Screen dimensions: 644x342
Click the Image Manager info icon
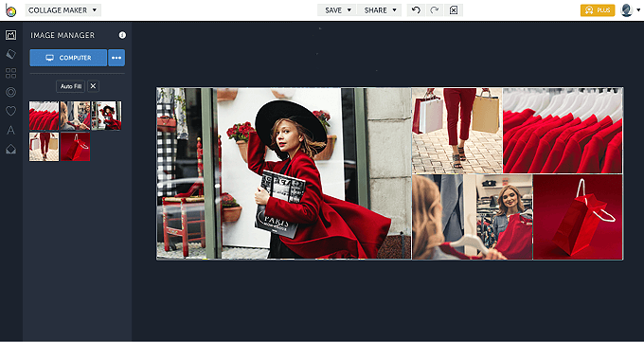click(122, 35)
